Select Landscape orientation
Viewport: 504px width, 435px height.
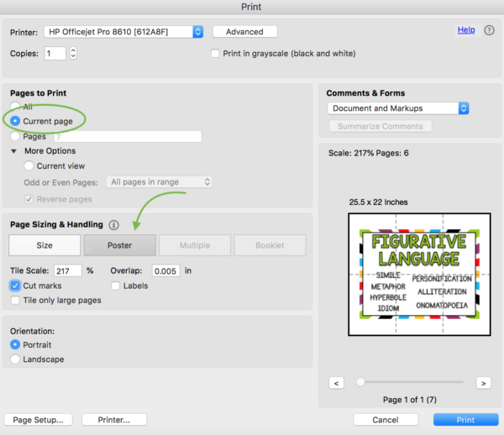click(16, 359)
